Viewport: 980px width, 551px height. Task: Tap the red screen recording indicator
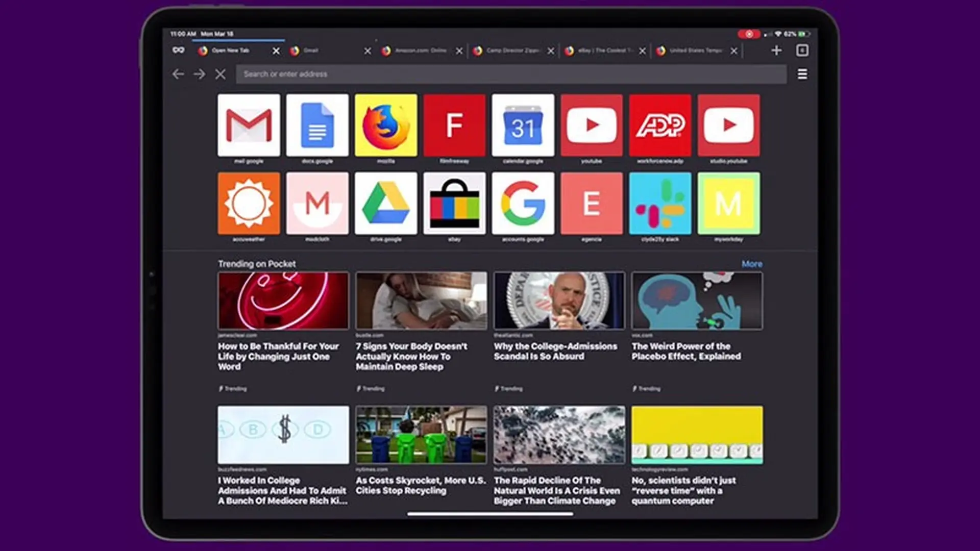click(749, 34)
